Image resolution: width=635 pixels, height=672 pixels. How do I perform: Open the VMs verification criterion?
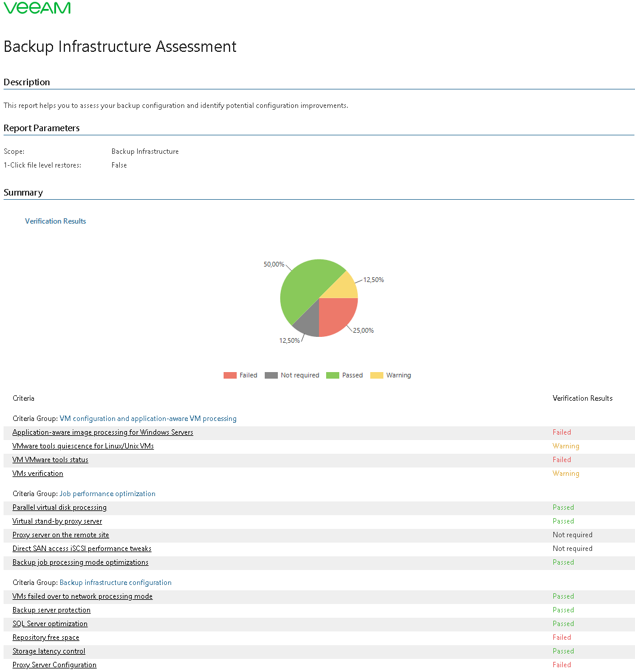pyautogui.click(x=38, y=473)
